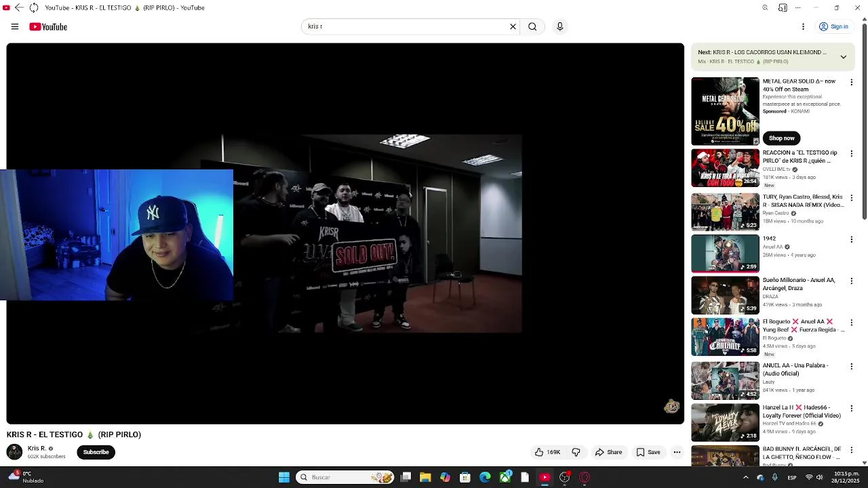Image resolution: width=868 pixels, height=488 pixels.
Task: Play the '1942' video thumbnail
Action: (725, 253)
